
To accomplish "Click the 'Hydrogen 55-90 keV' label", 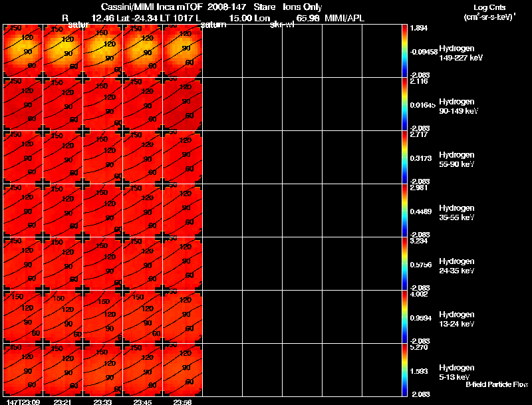I will pyautogui.click(x=457, y=160).
